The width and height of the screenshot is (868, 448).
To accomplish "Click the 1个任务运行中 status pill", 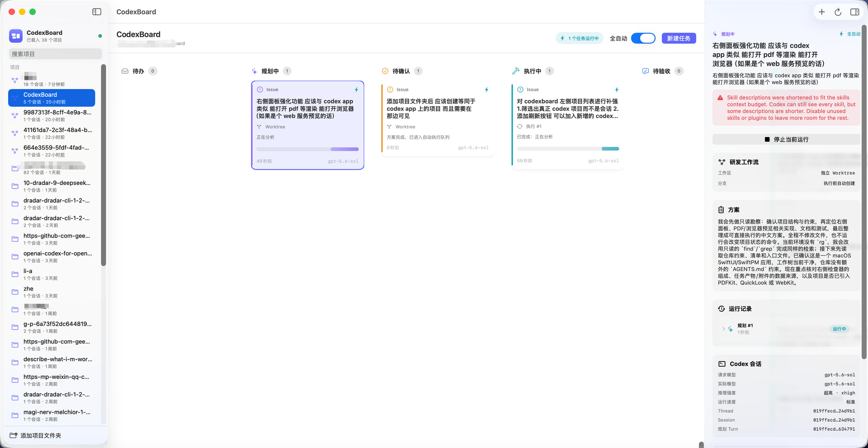I will click(x=580, y=38).
